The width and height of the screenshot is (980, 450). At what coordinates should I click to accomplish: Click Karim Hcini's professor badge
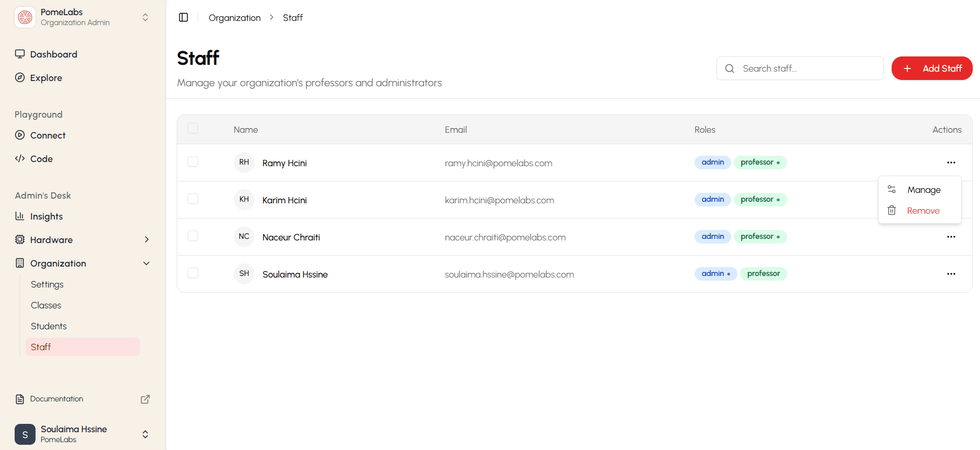760,200
